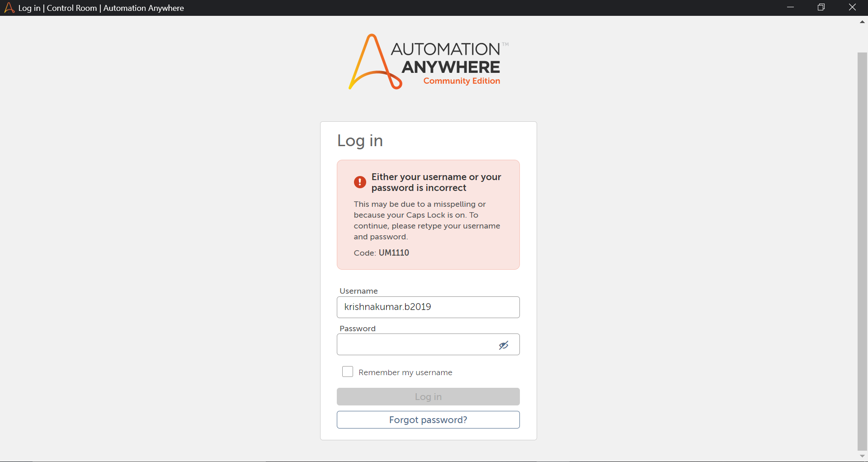Screen dimensions: 868x462
Task: Click the Community Edition text
Action: pyautogui.click(x=462, y=81)
